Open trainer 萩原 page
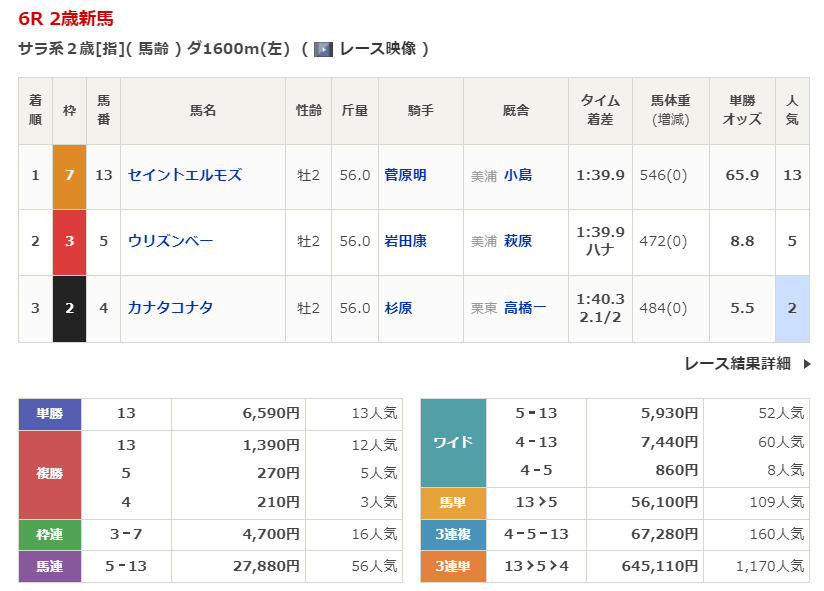Screen dimensions: 824x591 [518, 241]
